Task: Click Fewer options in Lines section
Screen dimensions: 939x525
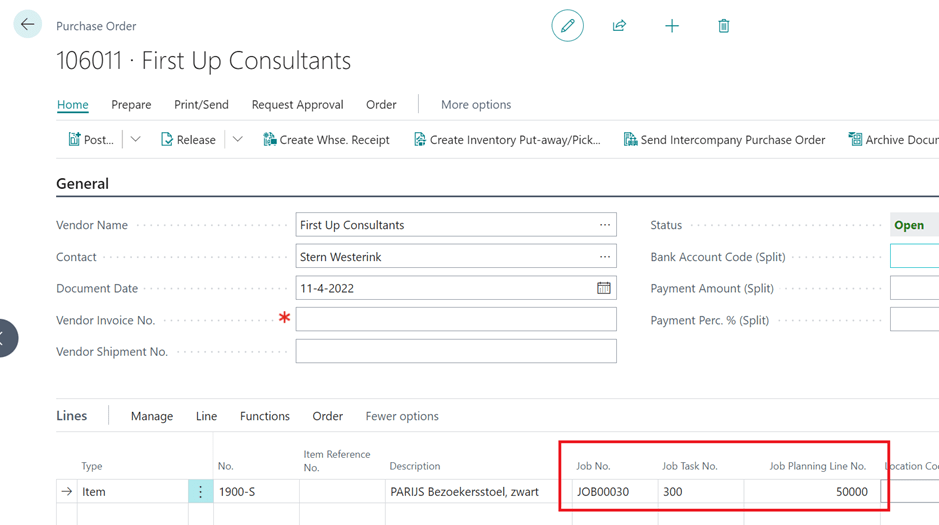Action: [x=402, y=416]
